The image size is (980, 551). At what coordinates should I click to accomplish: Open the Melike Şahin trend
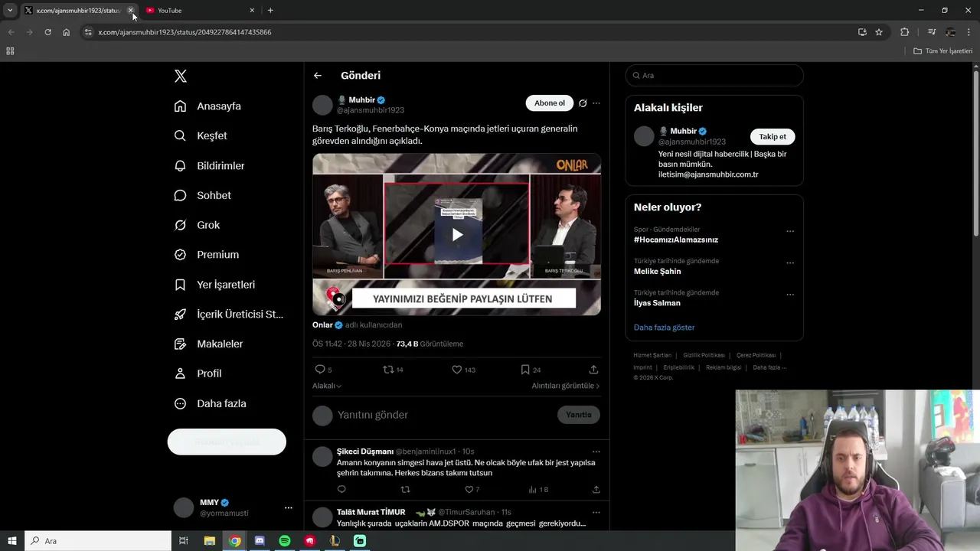point(657,272)
